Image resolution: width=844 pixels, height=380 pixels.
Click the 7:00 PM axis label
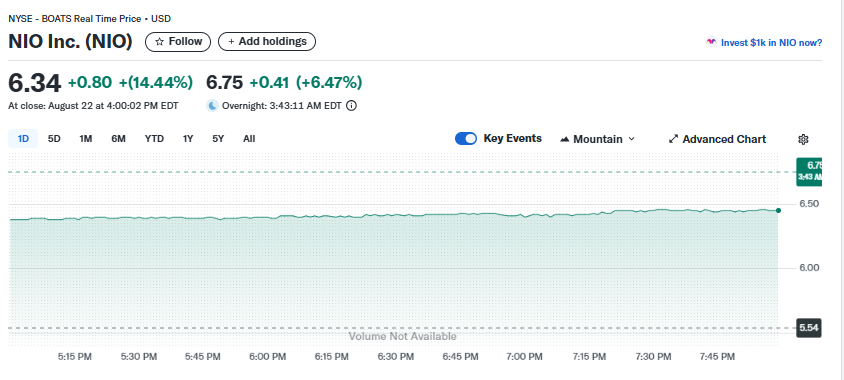click(x=525, y=356)
